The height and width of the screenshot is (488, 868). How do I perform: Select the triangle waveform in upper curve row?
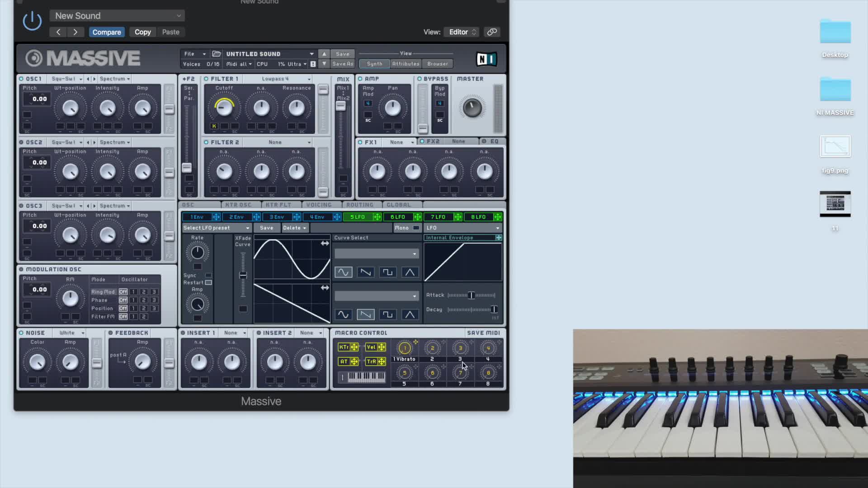coord(410,272)
